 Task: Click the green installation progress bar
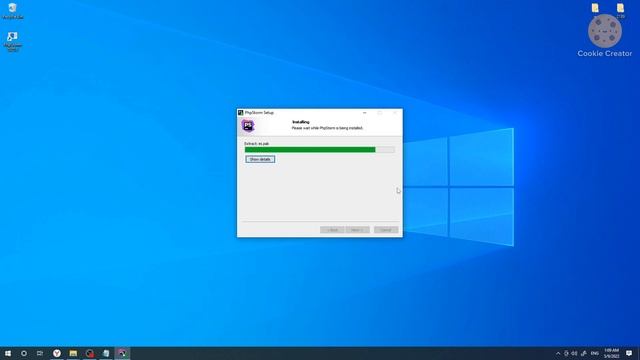[x=320, y=150]
